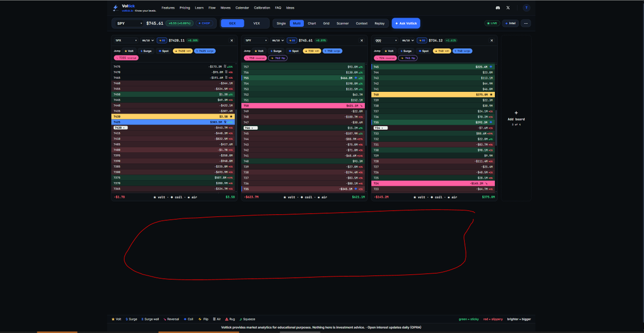
Task: Click the 762 flip chip
Action: (x=278, y=58)
